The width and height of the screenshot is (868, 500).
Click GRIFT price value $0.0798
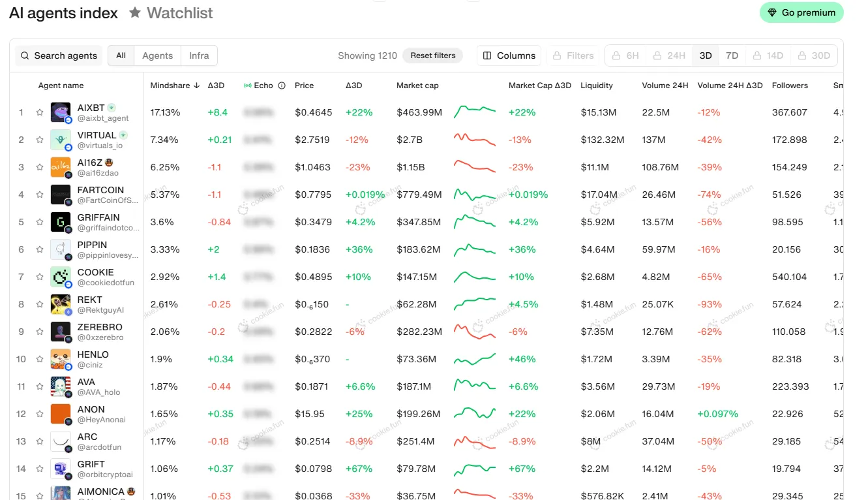pos(314,469)
